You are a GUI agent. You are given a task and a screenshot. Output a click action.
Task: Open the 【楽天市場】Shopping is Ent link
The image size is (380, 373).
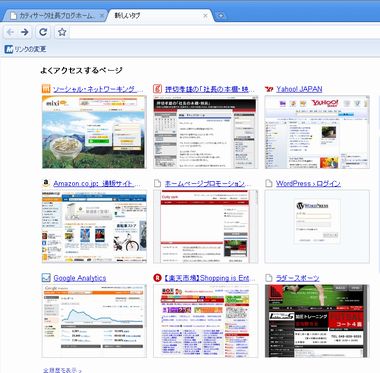click(x=210, y=278)
